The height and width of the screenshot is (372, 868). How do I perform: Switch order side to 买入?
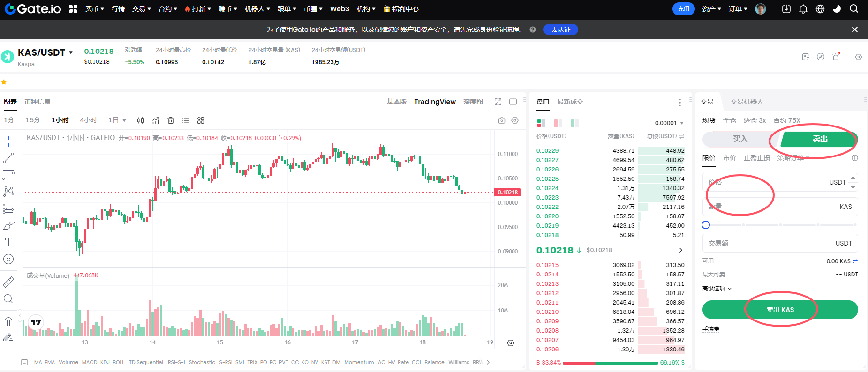click(x=740, y=139)
